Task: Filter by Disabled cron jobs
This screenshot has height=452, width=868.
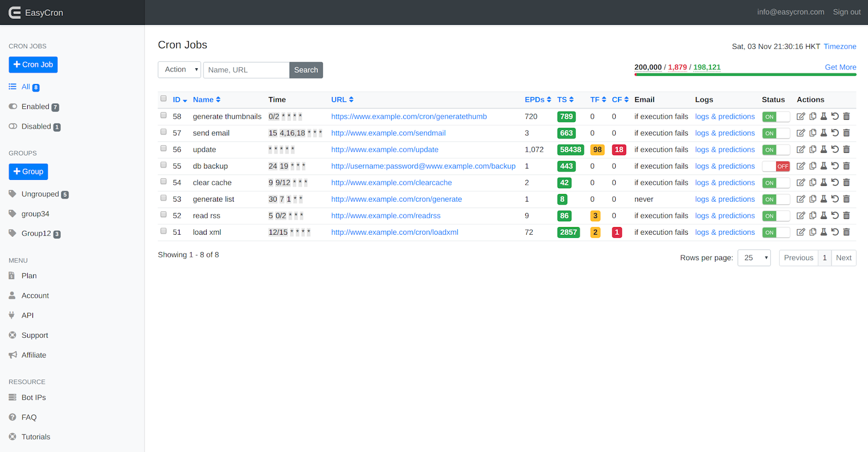Action: [36, 127]
